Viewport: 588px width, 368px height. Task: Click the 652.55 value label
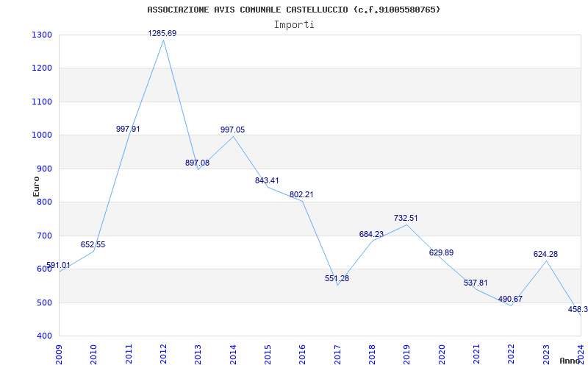93,245
